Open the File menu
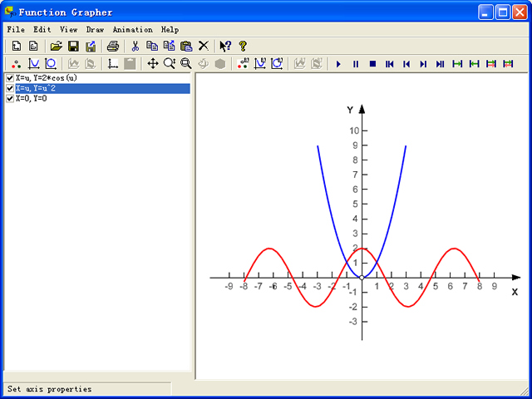Screen dimensions: 532x399 pyautogui.click(x=16, y=30)
